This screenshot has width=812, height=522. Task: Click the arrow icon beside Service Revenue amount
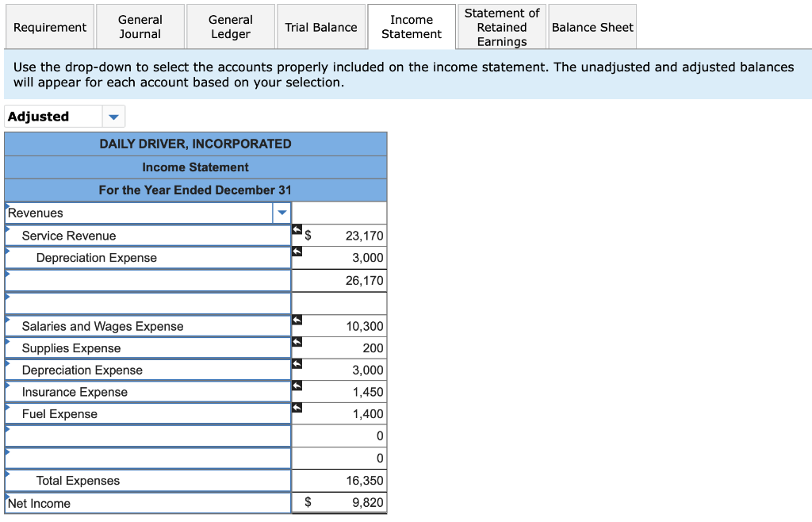[x=297, y=229]
